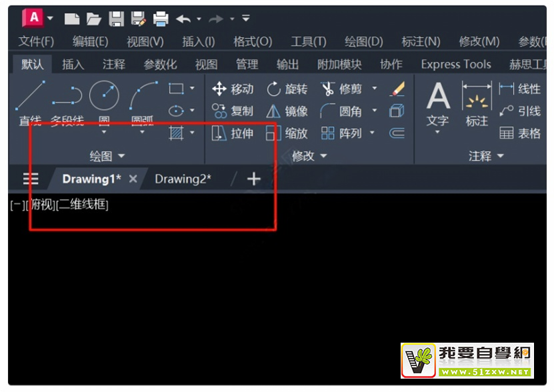
Task: Open the 格式(O) menu
Action: click(x=252, y=41)
